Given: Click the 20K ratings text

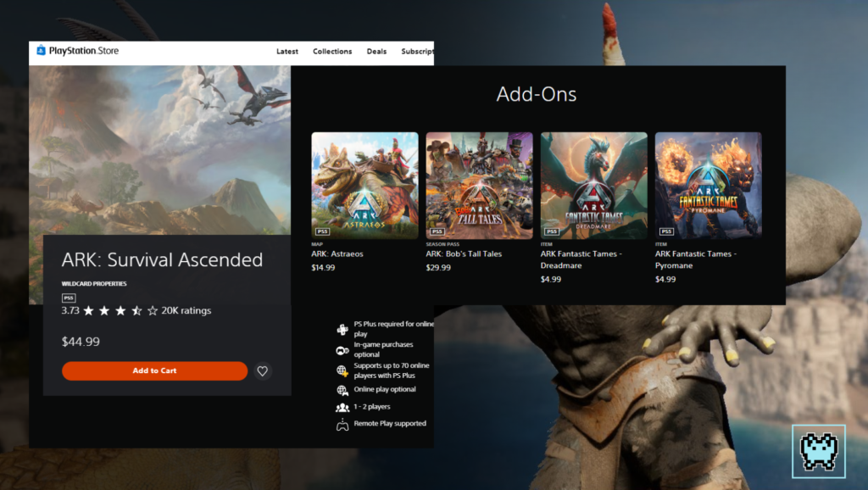Looking at the screenshot, I should click(186, 310).
